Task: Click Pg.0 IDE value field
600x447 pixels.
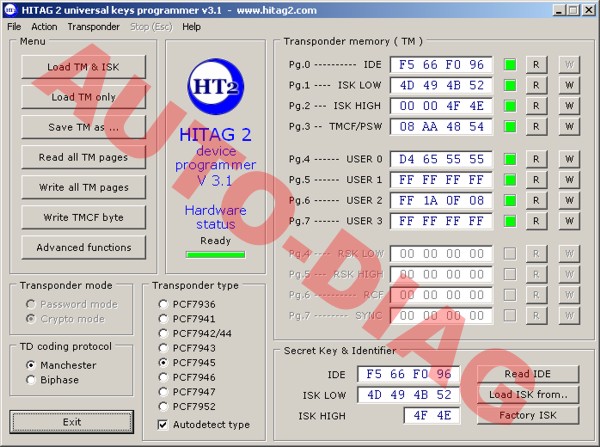Action: 441,65
